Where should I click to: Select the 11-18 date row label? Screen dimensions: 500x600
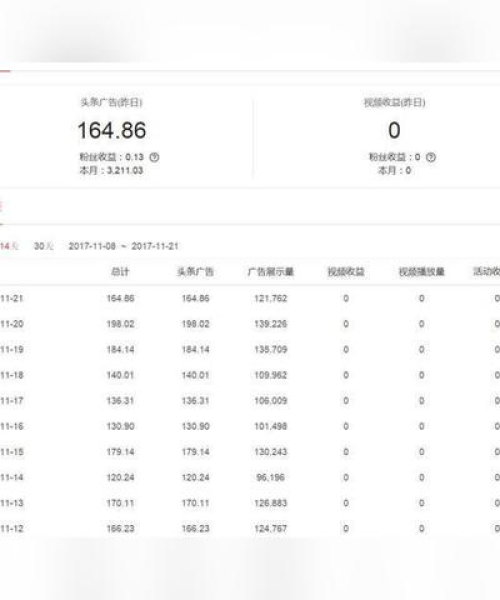coord(12,375)
